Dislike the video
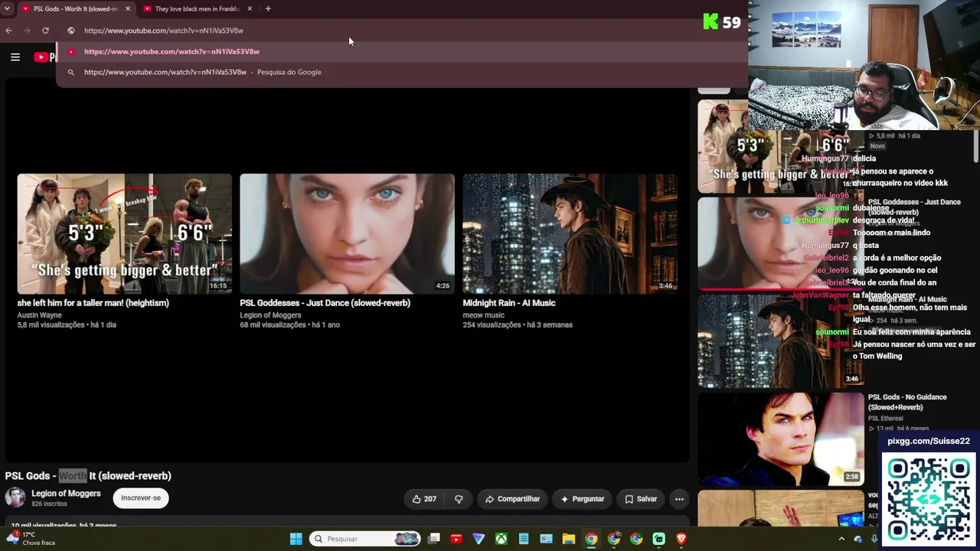 coord(459,499)
